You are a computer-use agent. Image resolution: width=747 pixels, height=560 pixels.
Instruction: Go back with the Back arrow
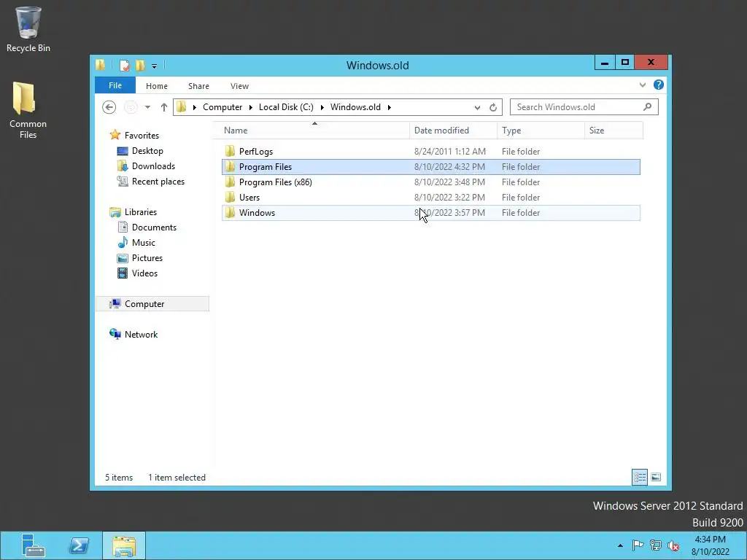tap(109, 107)
